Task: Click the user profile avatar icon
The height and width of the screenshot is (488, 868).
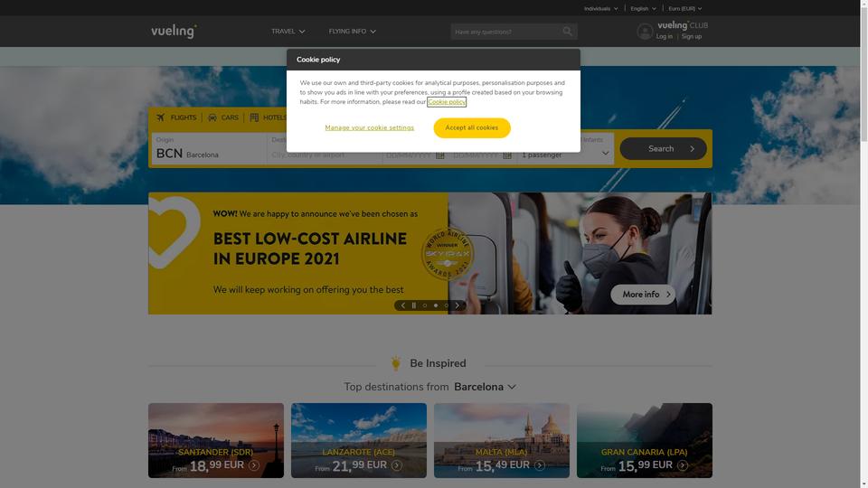Action: pyautogui.click(x=645, y=32)
